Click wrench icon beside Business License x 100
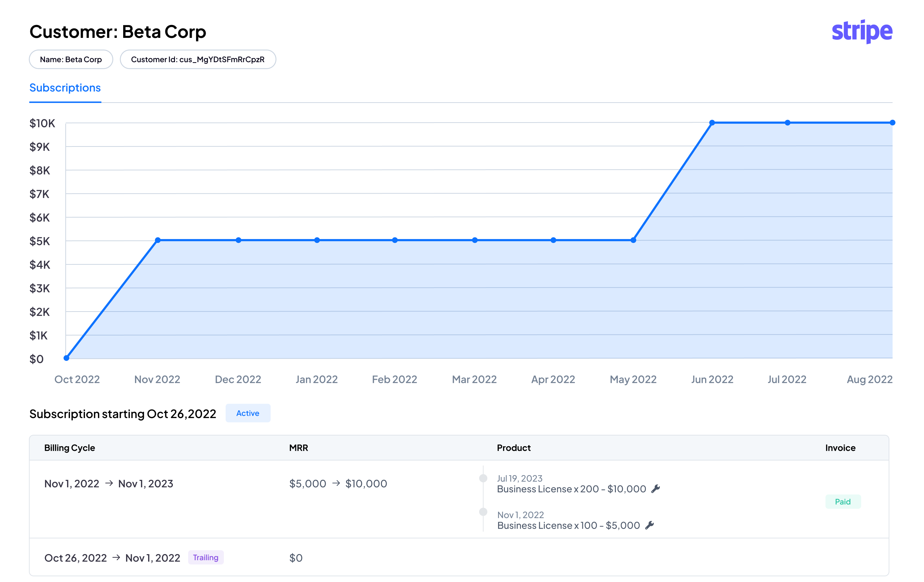Screen dimensions: 924x582 [x=649, y=525]
